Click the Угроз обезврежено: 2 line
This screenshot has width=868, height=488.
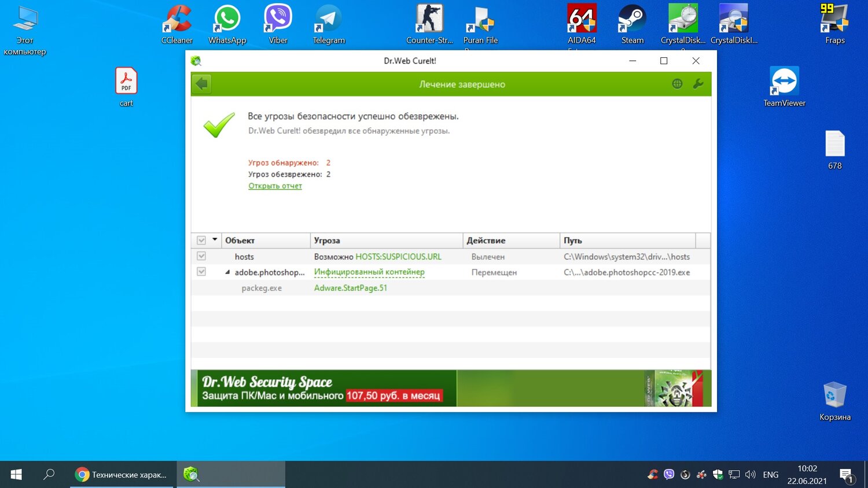coord(289,174)
